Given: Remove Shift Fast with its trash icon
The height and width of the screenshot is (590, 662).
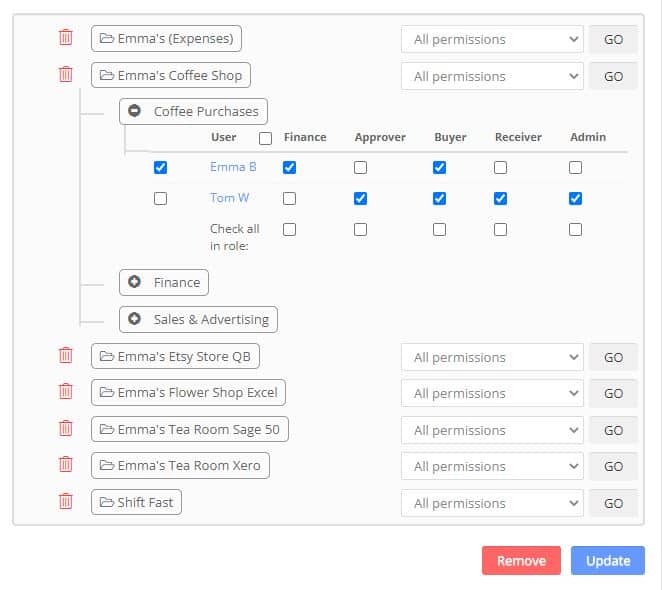Looking at the screenshot, I should click(65, 502).
